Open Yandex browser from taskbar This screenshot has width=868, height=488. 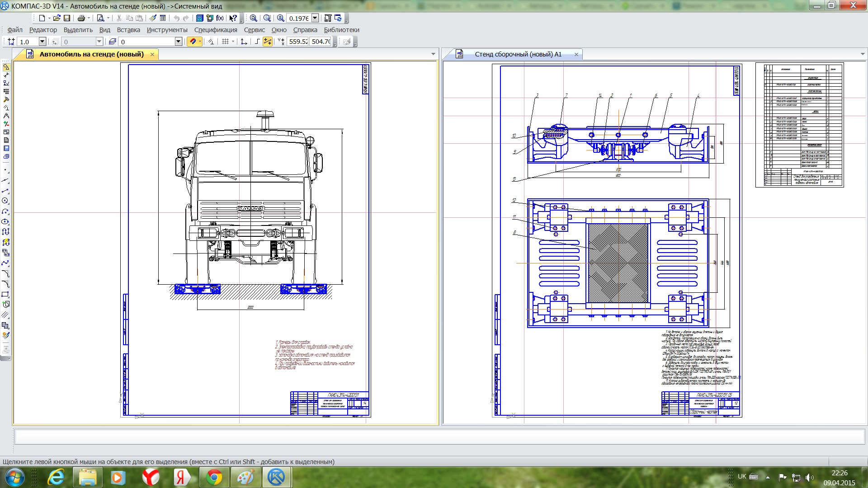click(151, 478)
